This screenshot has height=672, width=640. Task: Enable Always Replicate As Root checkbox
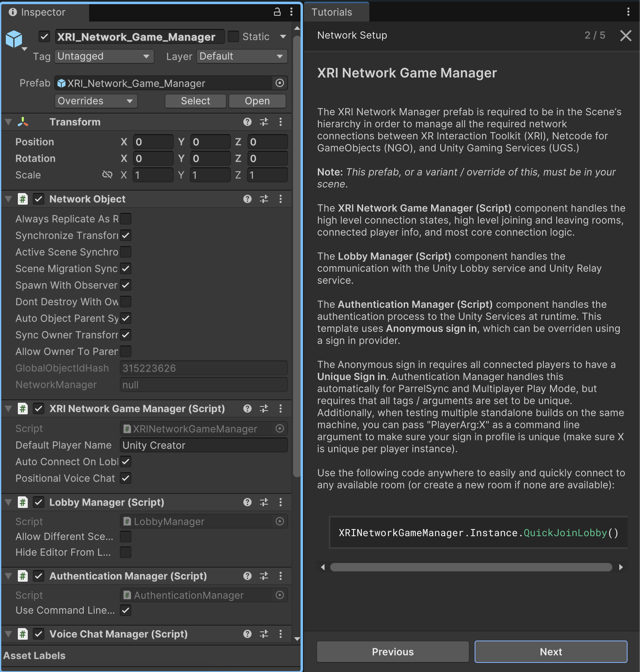click(126, 219)
